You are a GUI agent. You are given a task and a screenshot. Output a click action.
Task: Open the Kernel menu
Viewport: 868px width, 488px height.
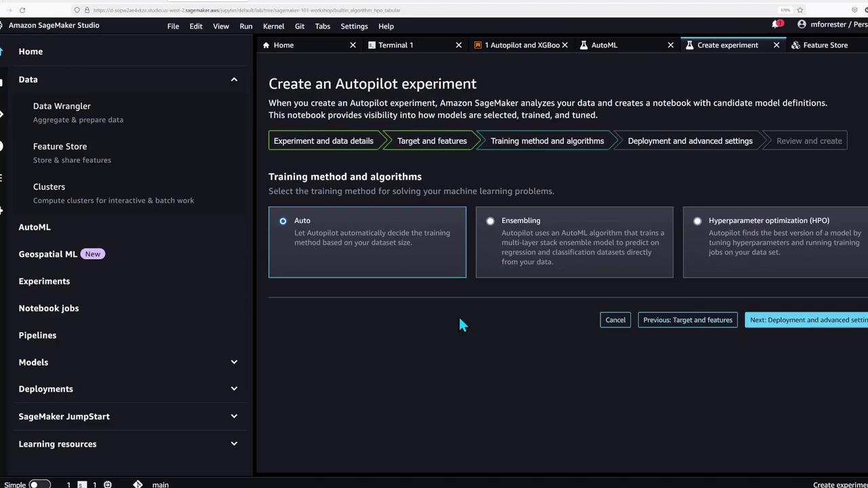click(x=273, y=26)
